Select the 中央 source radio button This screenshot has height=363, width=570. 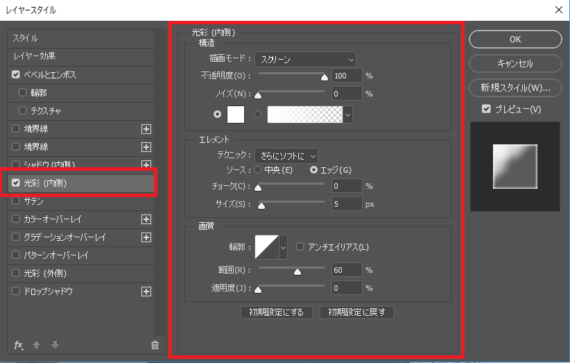point(258,170)
